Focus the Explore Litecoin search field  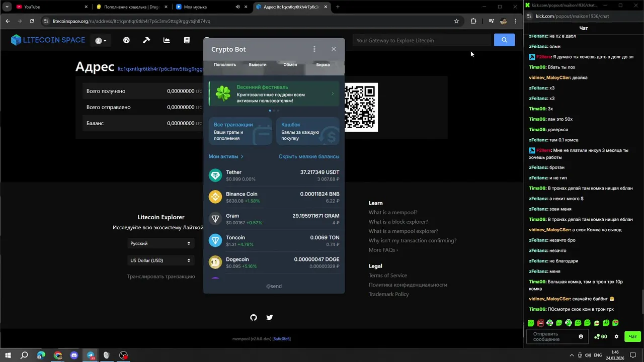tap(422, 40)
